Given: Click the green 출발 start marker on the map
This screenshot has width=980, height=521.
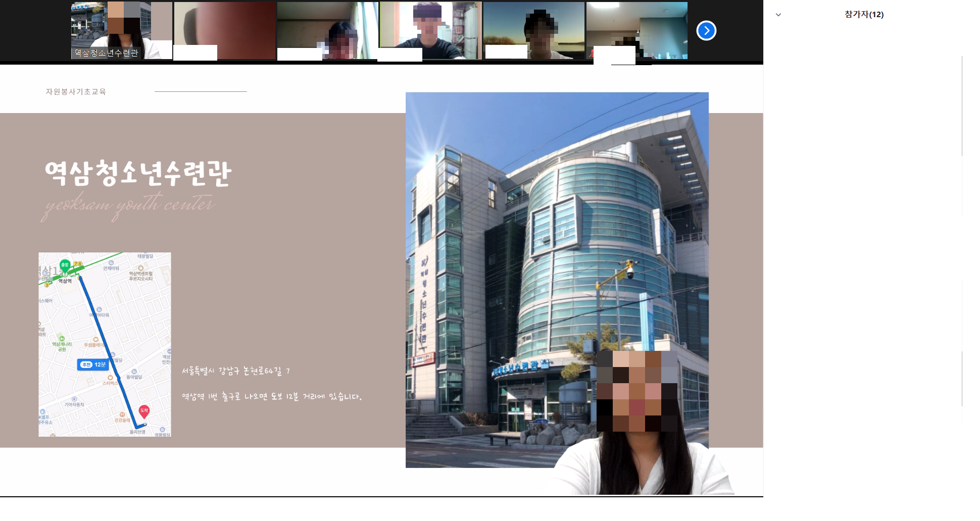Looking at the screenshot, I should coord(65,265).
